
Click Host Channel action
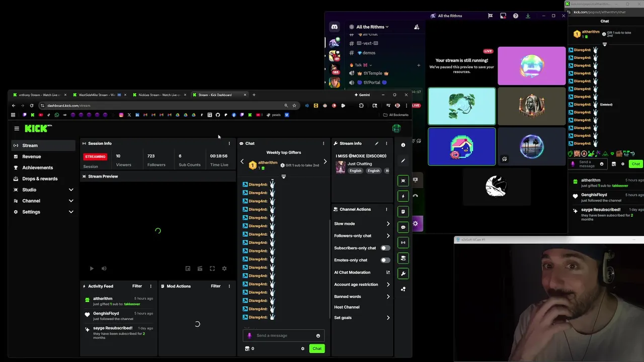tap(347, 307)
